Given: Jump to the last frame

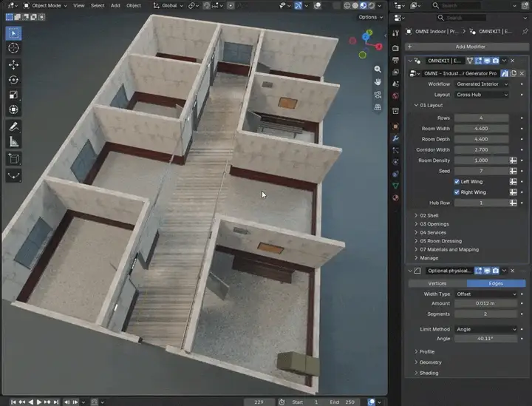Looking at the screenshot, I should click(x=56, y=402).
